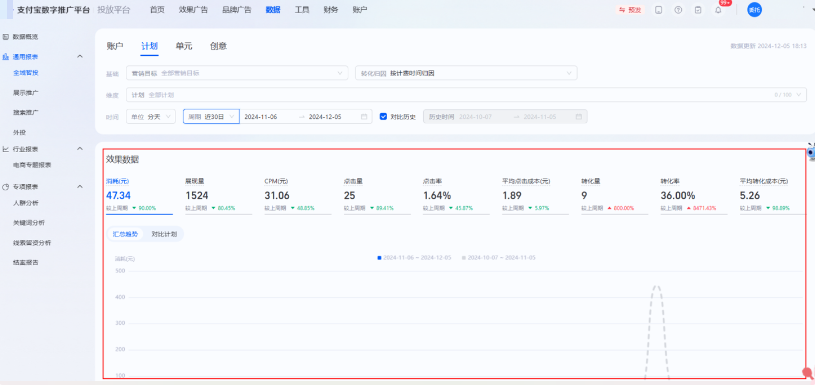Select the 对比计划 chart view
The width and height of the screenshot is (815, 385).
pos(164,234)
